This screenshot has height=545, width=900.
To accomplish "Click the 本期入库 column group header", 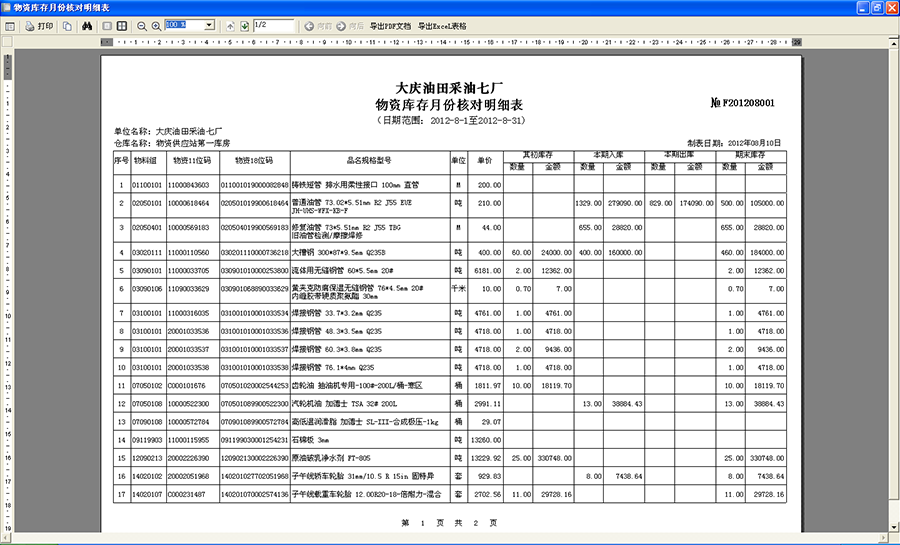I will 608,155.
